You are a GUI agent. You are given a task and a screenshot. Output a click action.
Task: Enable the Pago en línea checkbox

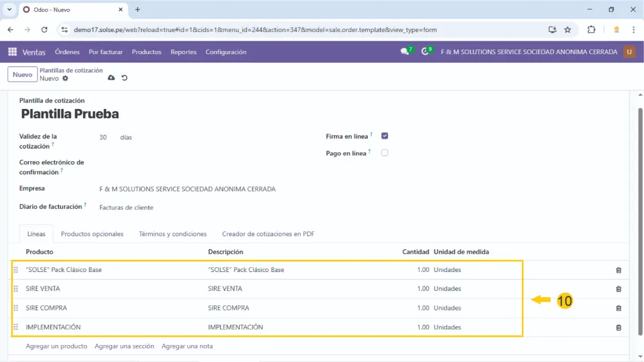pos(385,153)
